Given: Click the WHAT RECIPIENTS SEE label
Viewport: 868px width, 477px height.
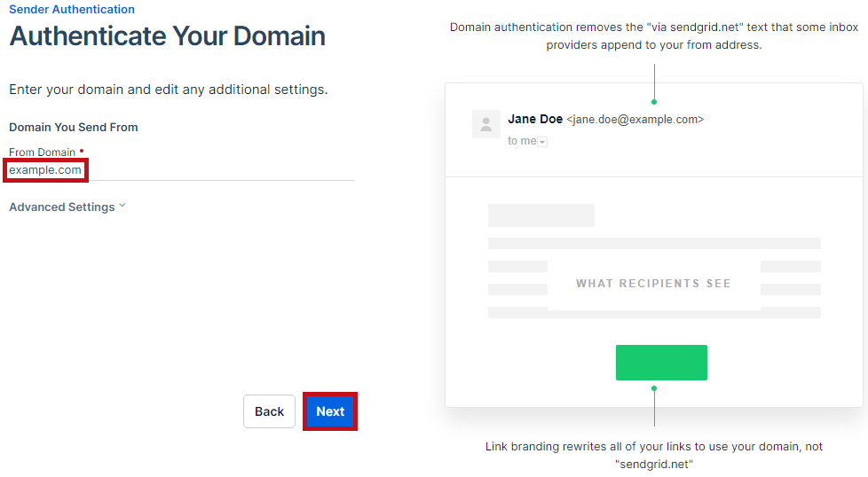Looking at the screenshot, I should click(x=653, y=284).
